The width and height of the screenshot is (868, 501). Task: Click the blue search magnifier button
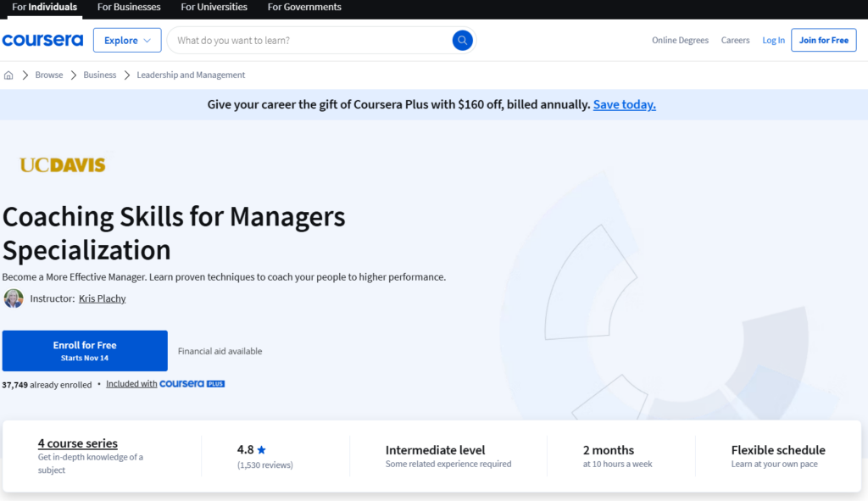pyautogui.click(x=462, y=41)
